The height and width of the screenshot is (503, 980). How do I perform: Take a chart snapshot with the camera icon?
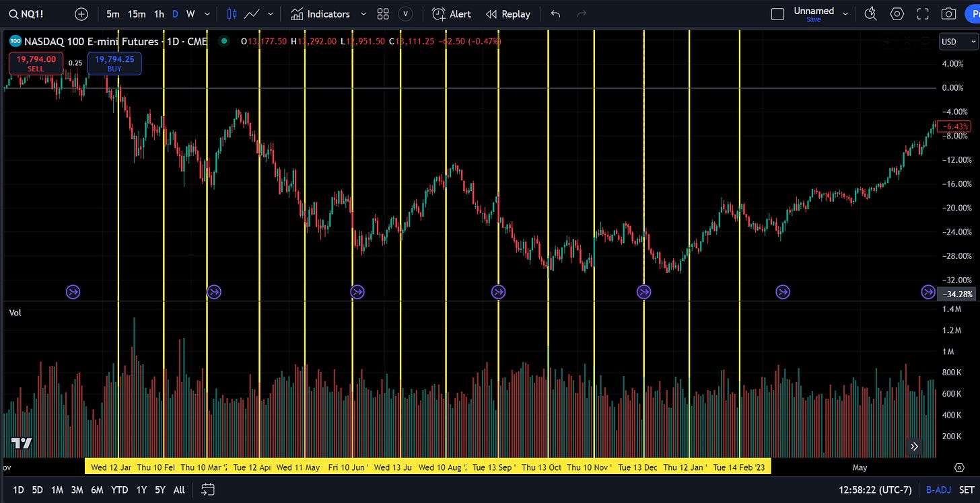[x=948, y=13]
